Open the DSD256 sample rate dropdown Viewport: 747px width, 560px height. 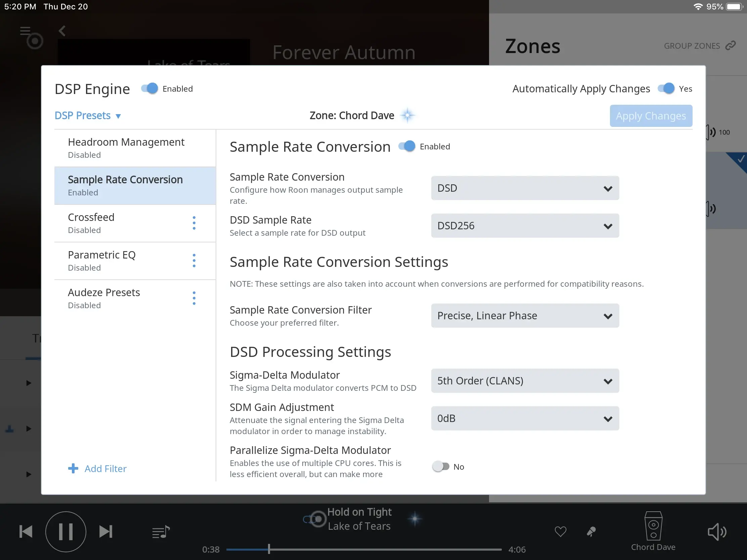[x=525, y=226]
